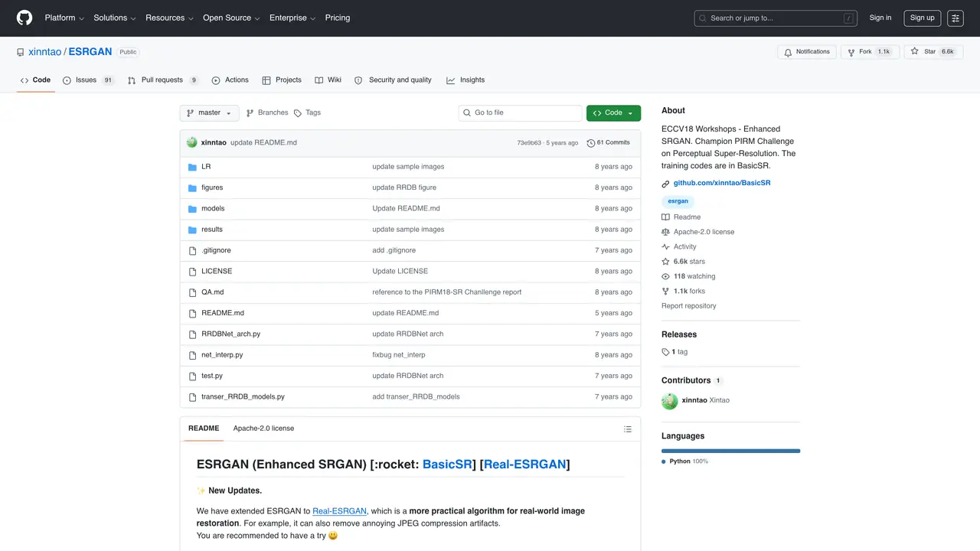Image resolution: width=980 pixels, height=551 pixels.
Task: Open the results folder icon
Action: (x=193, y=230)
